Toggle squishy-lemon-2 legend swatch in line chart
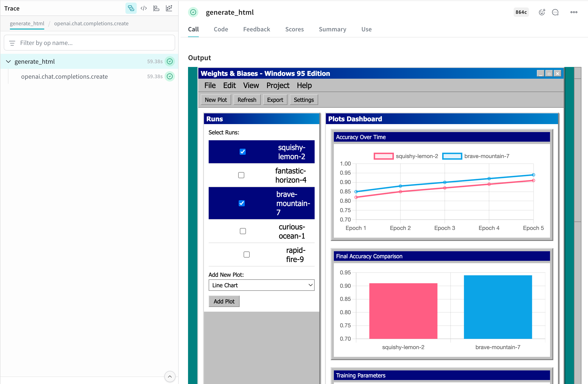The width and height of the screenshot is (588, 384). click(383, 156)
